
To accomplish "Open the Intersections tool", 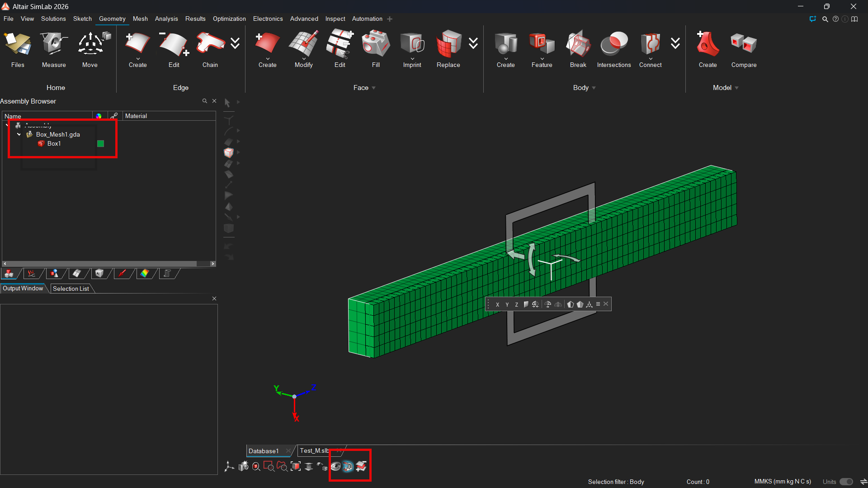I will [614, 50].
